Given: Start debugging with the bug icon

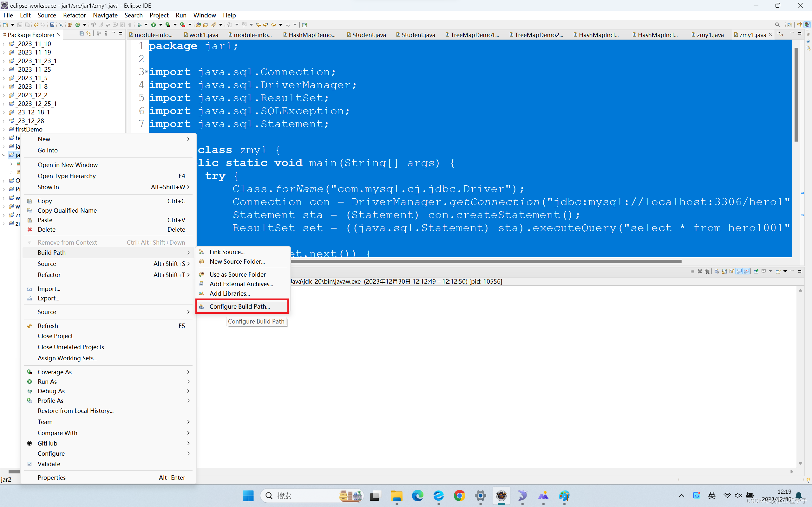Looking at the screenshot, I should pyautogui.click(x=139, y=24).
